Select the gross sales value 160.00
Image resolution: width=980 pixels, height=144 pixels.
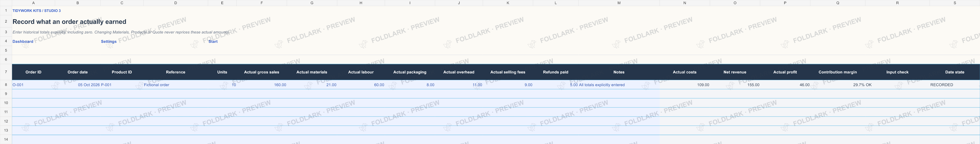click(x=262, y=85)
